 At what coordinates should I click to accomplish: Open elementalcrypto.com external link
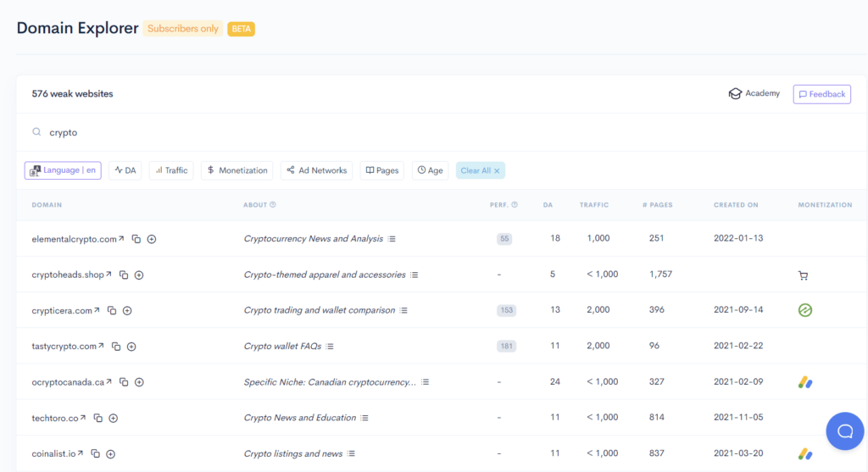point(121,238)
